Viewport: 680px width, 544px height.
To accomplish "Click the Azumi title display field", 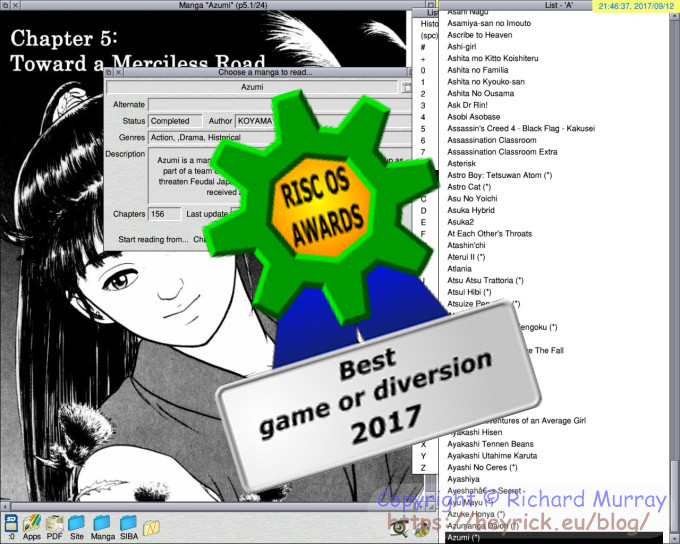I will point(252,87).
